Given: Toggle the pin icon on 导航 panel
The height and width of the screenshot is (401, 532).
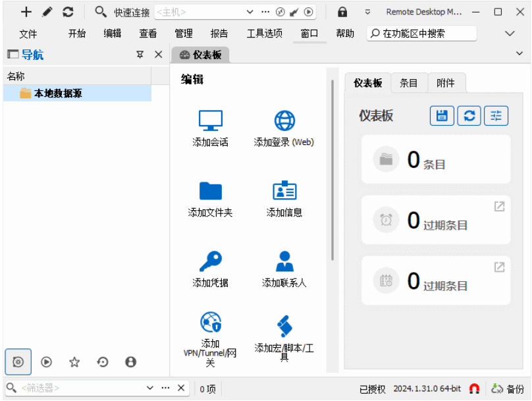Looking at the screenshot, I should (x=140, y=55).
